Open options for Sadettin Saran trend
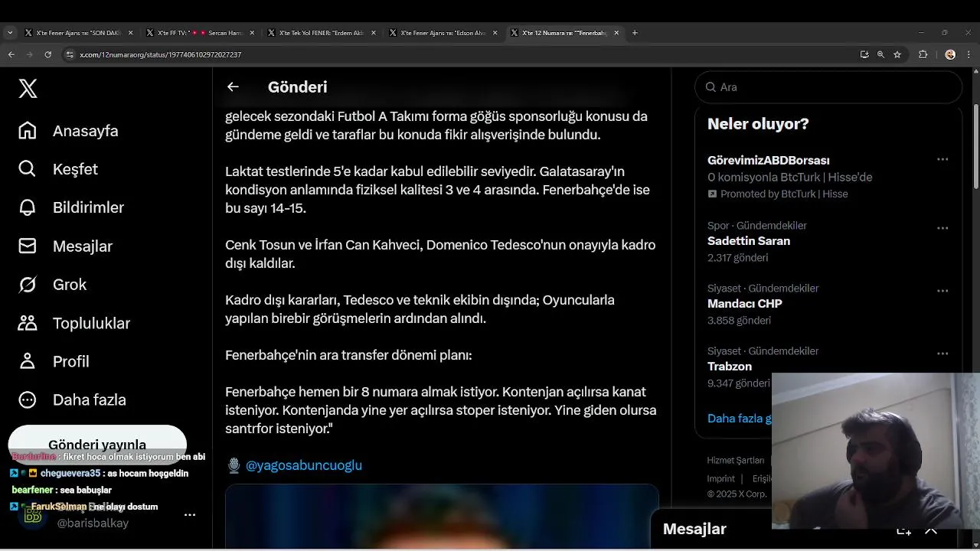This screenshot has height=551, width=980. pyautogui.click(x=942, y=228)
